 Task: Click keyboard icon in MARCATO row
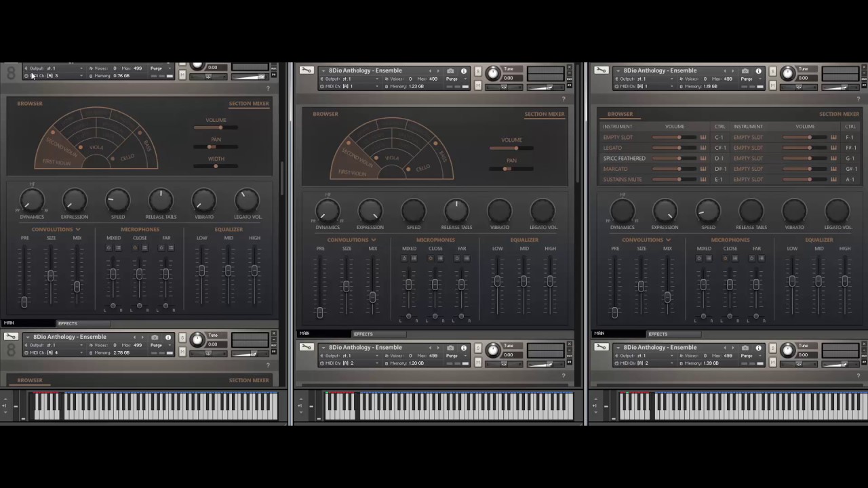[x=703, y=169]
